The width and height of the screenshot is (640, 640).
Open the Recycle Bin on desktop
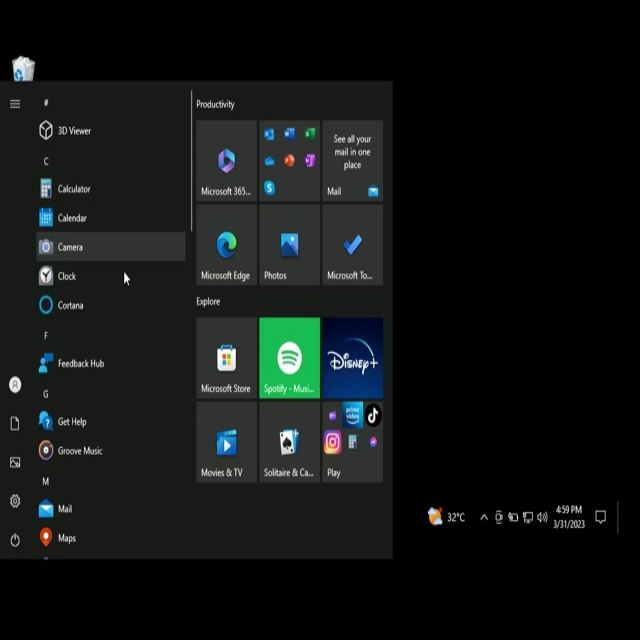click(23, 68)
